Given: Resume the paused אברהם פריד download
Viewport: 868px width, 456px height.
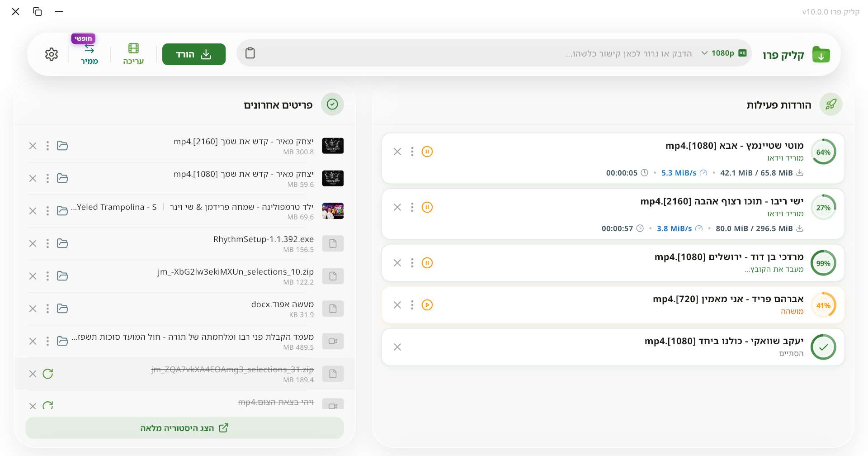Looking at the screenshot, I should (x=427, y=305).
